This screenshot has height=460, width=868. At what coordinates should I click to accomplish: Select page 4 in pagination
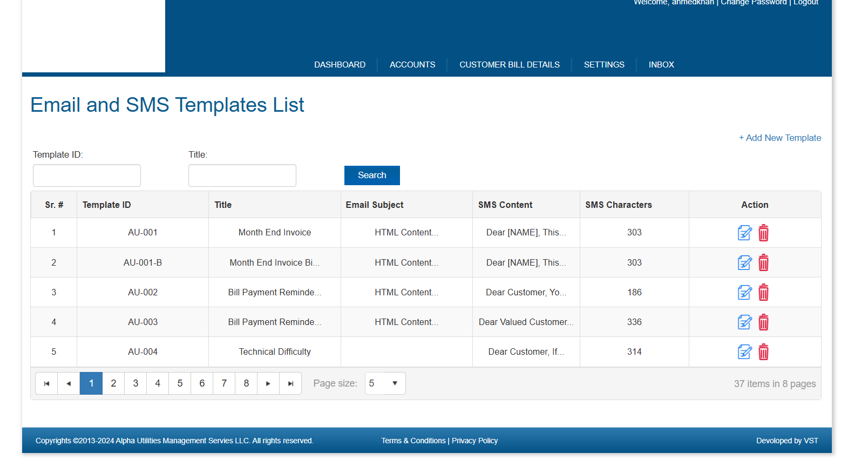(x=158, y=383)
